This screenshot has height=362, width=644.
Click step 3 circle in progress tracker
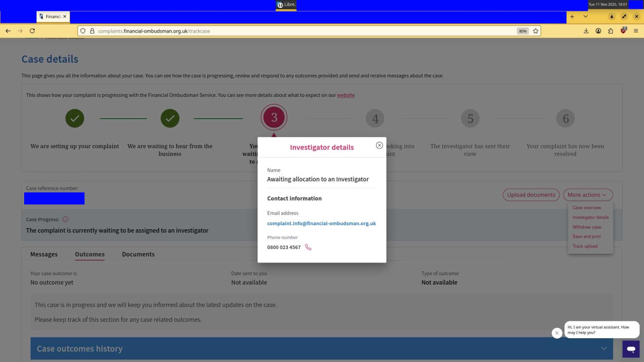click(274, 117)
